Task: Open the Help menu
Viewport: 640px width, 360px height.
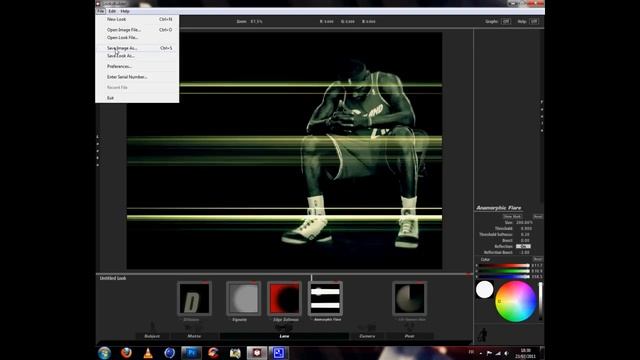Action: coord(125,11)
